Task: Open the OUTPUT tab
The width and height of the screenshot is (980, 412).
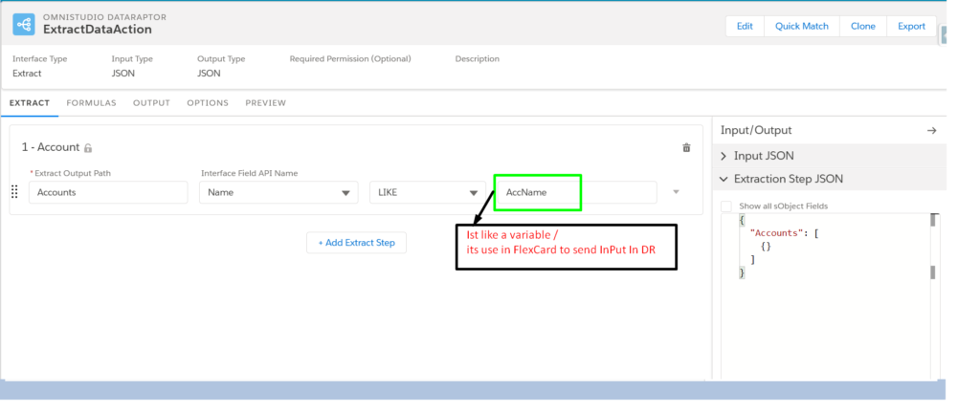Action: point(151,103)
